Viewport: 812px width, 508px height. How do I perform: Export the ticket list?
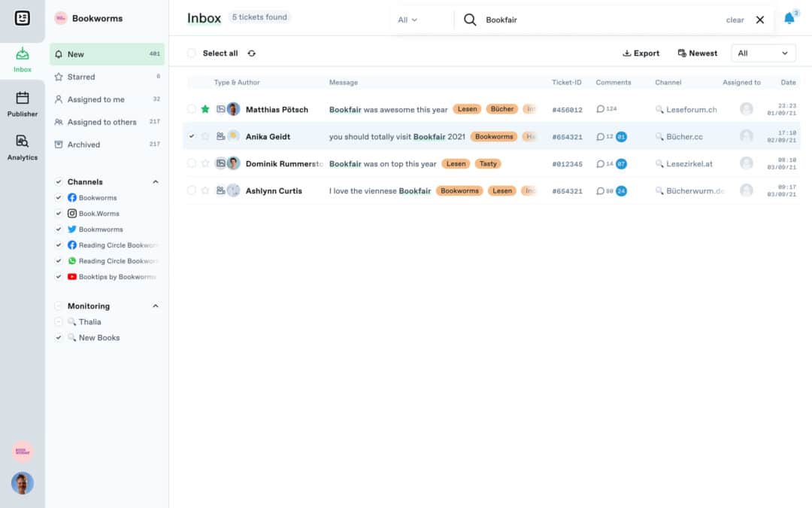tap(641, 53)
